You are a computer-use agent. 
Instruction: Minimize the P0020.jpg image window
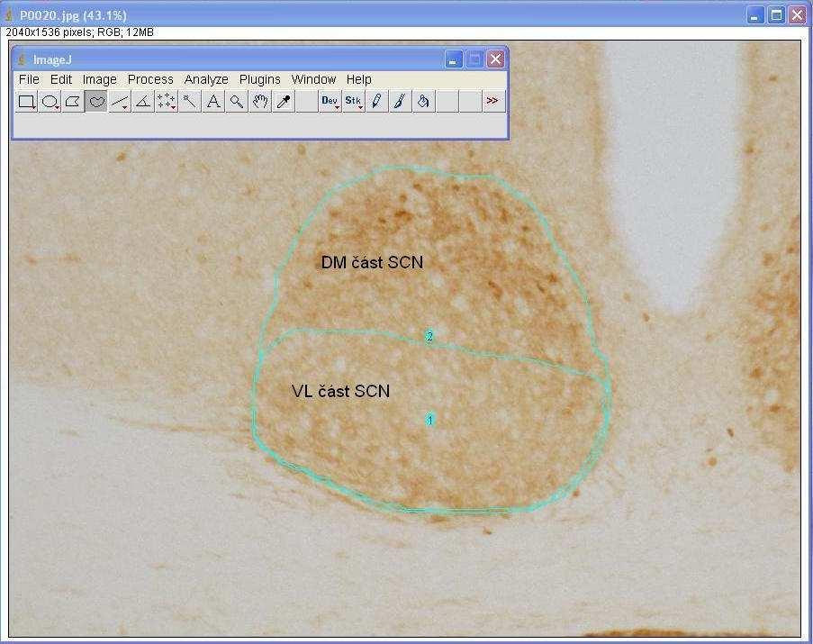point(755,15)
